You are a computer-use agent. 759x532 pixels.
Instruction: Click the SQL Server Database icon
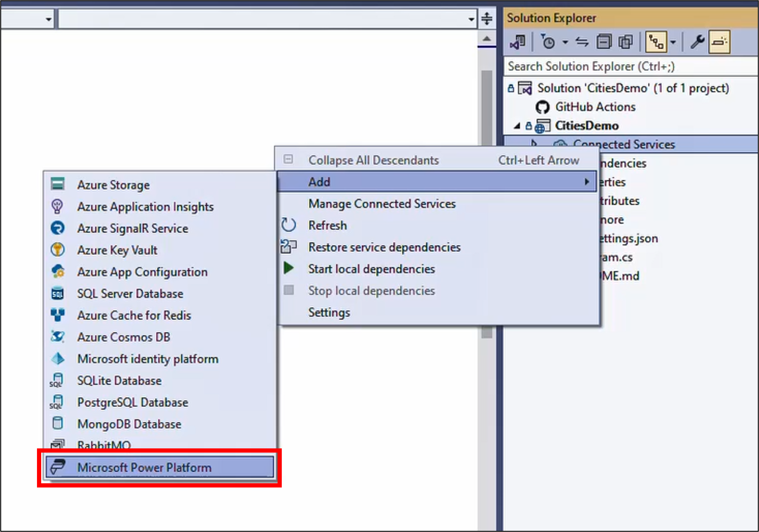[58, 293]
